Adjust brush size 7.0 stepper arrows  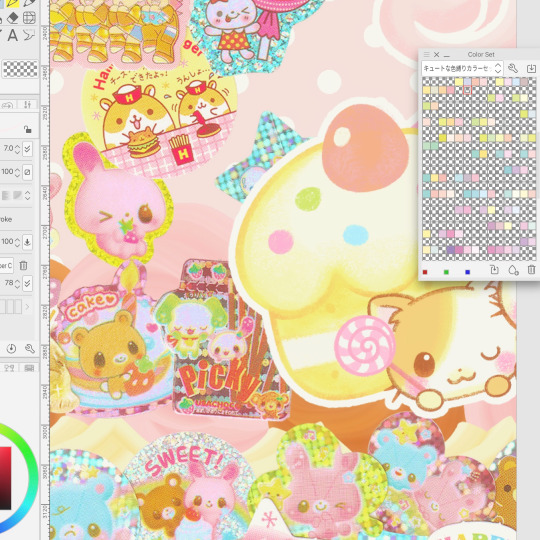point(17,149)
